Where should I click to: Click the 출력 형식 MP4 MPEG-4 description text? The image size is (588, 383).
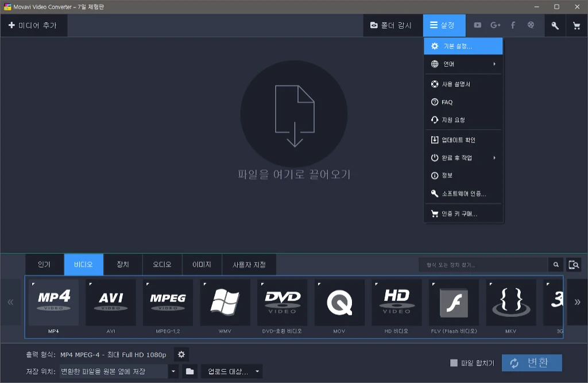(113, 354)
